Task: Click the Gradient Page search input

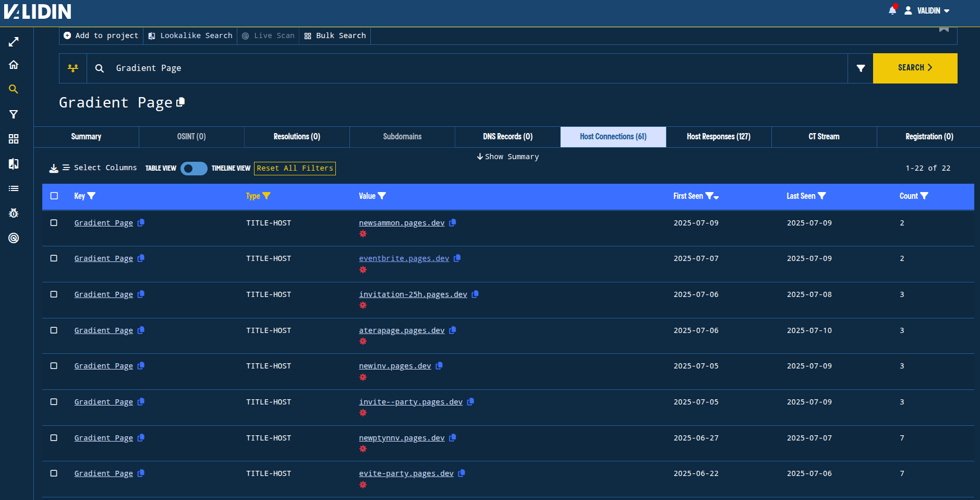Action: pos(467,68)
